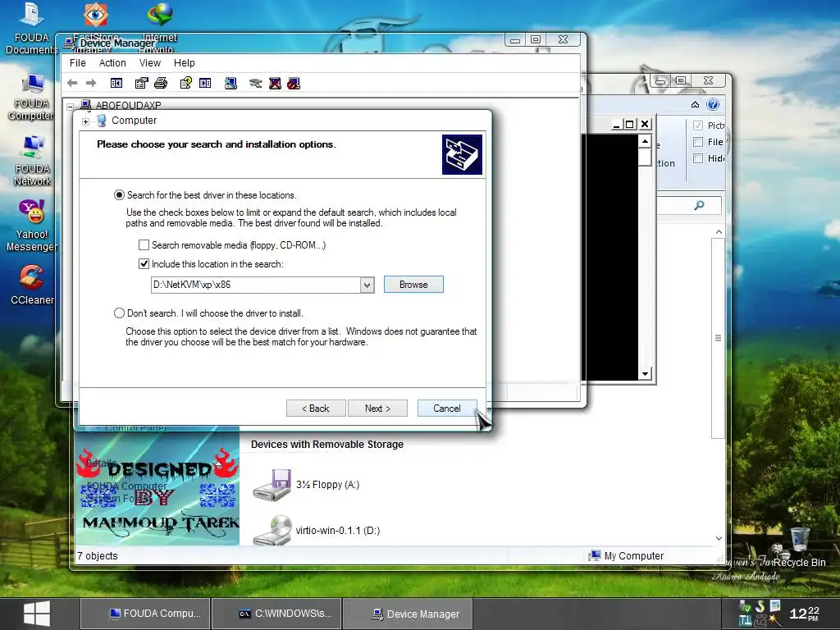Viewport: 840px width, 630px height.
Task: Click the Forward arrow in Device Manager toolbar
Action: tap(91, 83)
